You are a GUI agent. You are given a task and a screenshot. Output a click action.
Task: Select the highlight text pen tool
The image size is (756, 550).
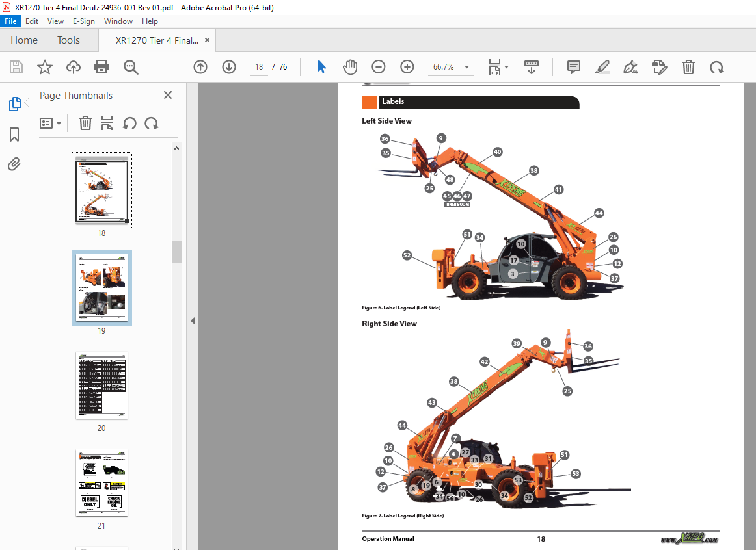click(602, 67)
